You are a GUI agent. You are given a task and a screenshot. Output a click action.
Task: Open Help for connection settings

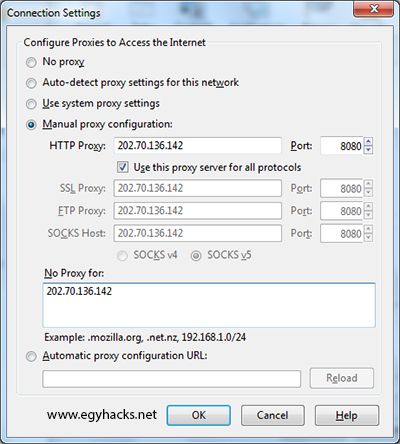pos(347,415)
